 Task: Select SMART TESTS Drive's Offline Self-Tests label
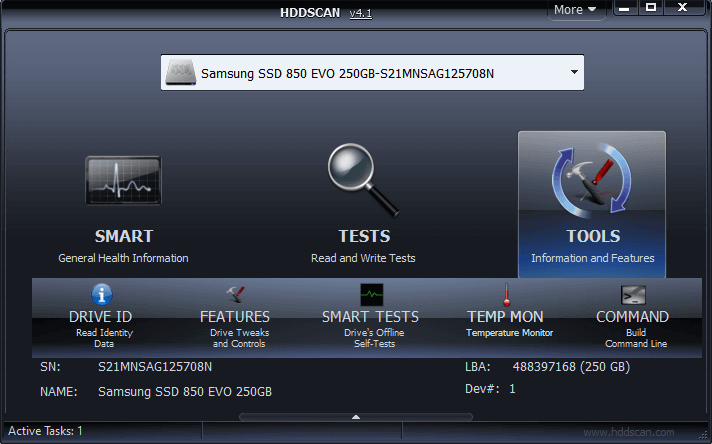click(371, 329)
